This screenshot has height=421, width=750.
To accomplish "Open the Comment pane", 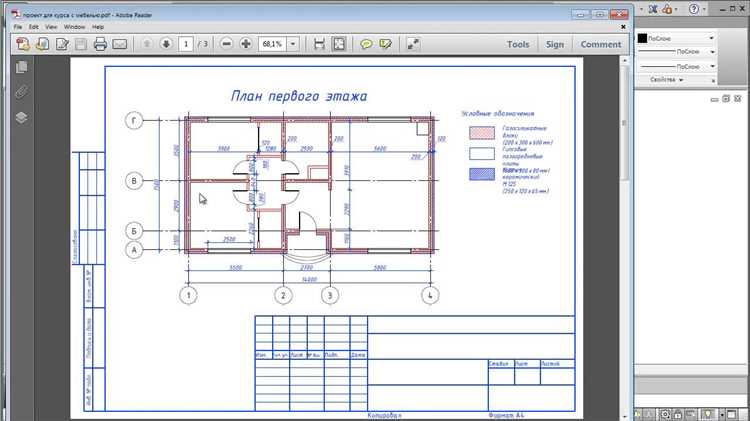I will [601, 44].
